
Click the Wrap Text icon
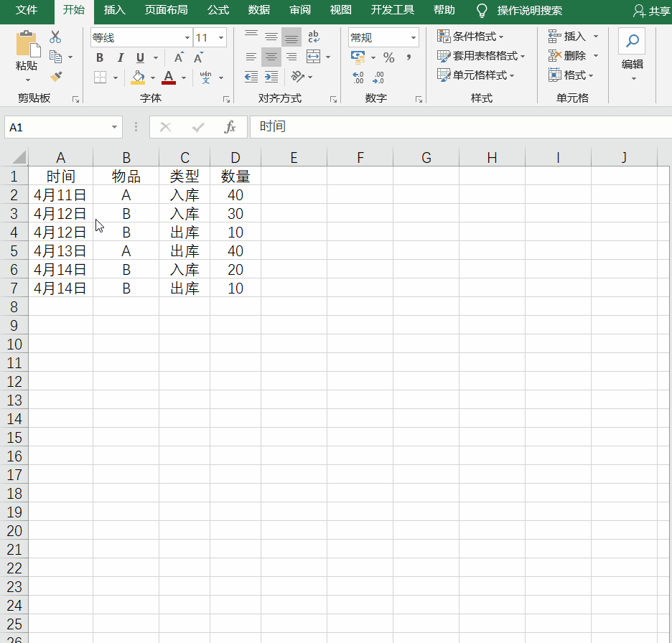coord(314,37)
